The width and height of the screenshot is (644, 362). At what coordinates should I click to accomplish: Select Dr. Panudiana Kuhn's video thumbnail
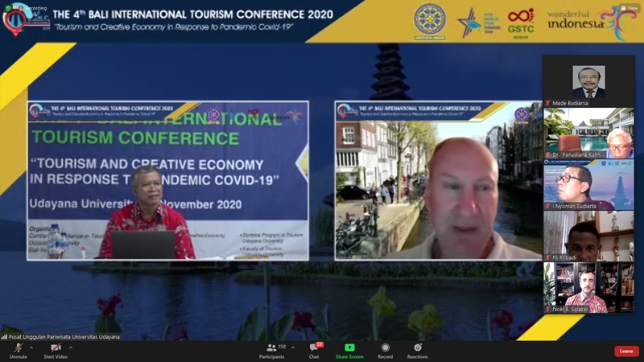tap(588, 133)
